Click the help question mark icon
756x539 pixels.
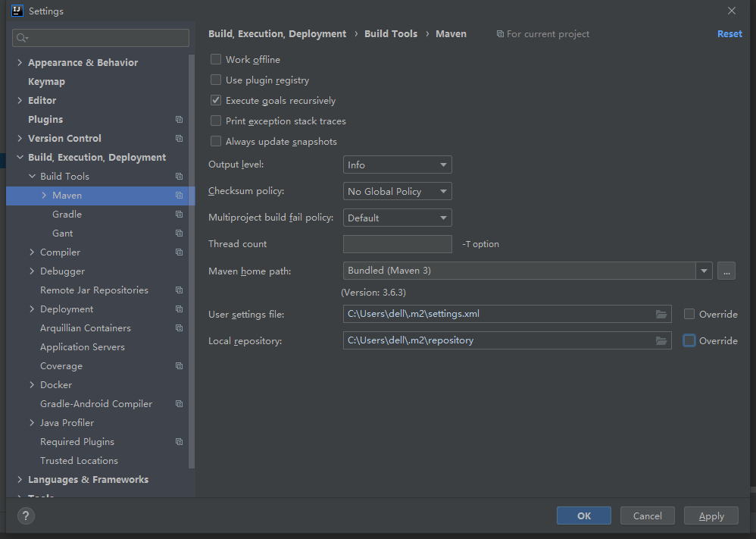(x=26, y=515)
